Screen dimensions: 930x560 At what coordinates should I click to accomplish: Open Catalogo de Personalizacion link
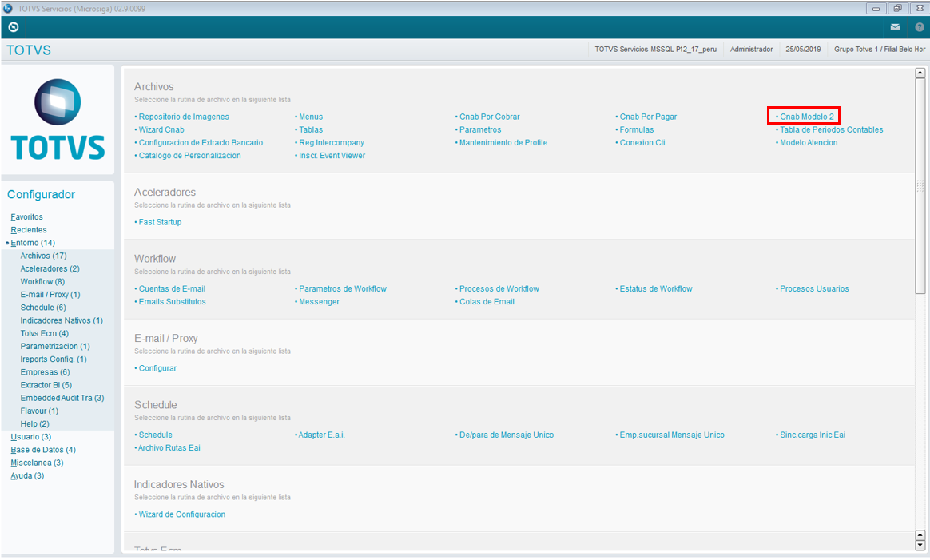point(190,156)
